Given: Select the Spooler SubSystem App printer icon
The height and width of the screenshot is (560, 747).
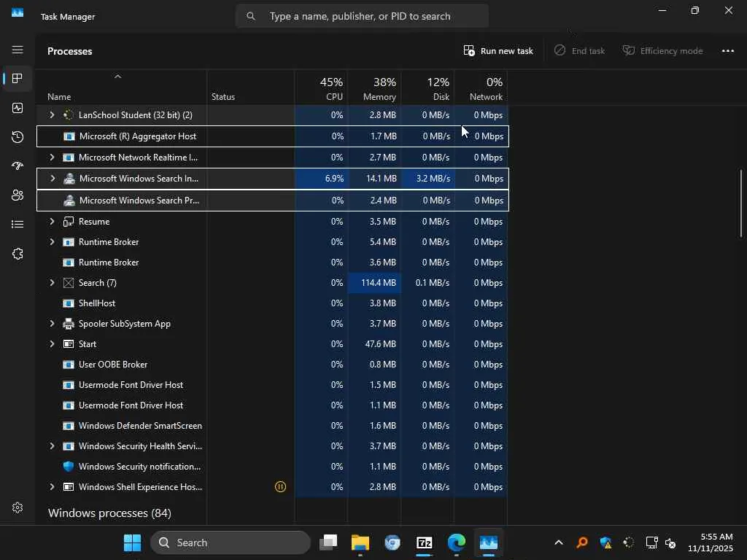Looking at the screenshot, I should (x=69, y=324).
